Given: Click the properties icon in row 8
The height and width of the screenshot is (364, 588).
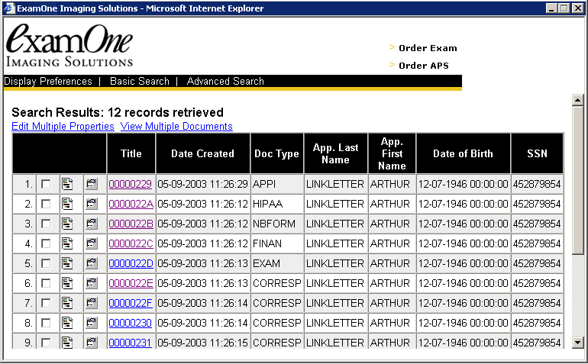Looking at the screenshot, I should click(92, 323).
